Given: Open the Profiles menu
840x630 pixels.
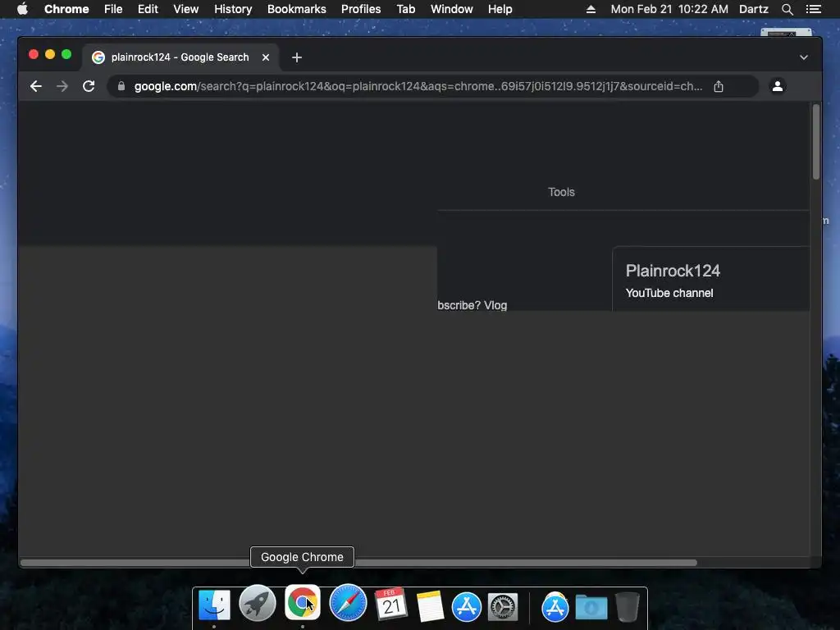Looking at the screenshot, I should (361, 9).
